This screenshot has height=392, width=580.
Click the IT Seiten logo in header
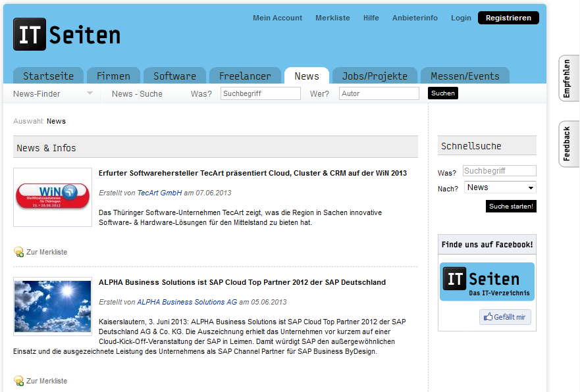67,34
